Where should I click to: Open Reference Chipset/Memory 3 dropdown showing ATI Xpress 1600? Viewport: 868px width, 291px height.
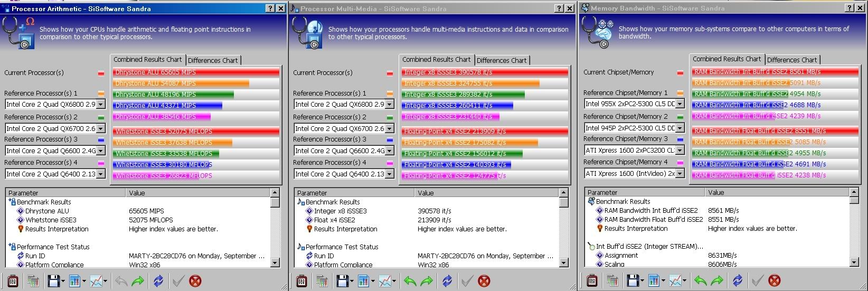pyautogui.click(x=635, y=151)
